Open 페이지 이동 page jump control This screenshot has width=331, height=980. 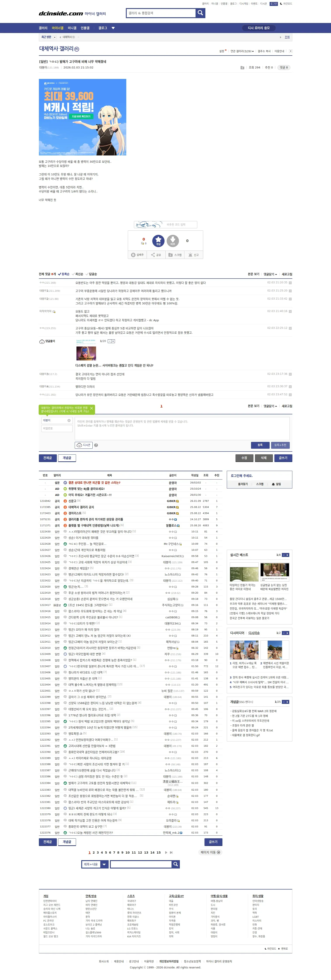tap(210, 852)
